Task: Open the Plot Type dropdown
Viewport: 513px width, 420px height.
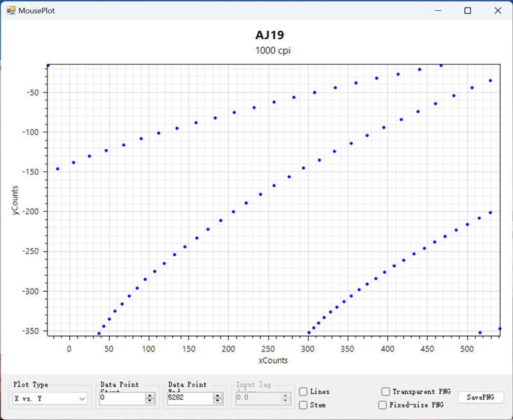Action: pyautogui.click(x=50, y=398)
